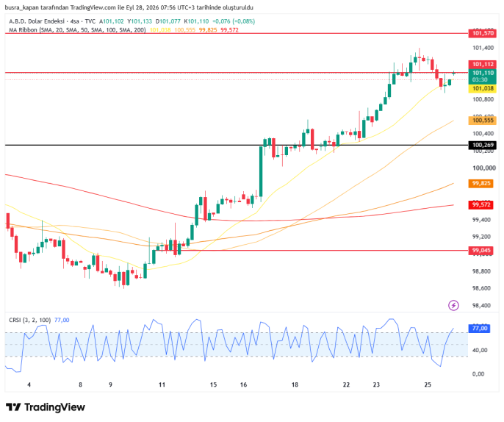Click the 4sa timeframe text in legend
The width and height of the screenshot is (504, 422).
point(75,21)
